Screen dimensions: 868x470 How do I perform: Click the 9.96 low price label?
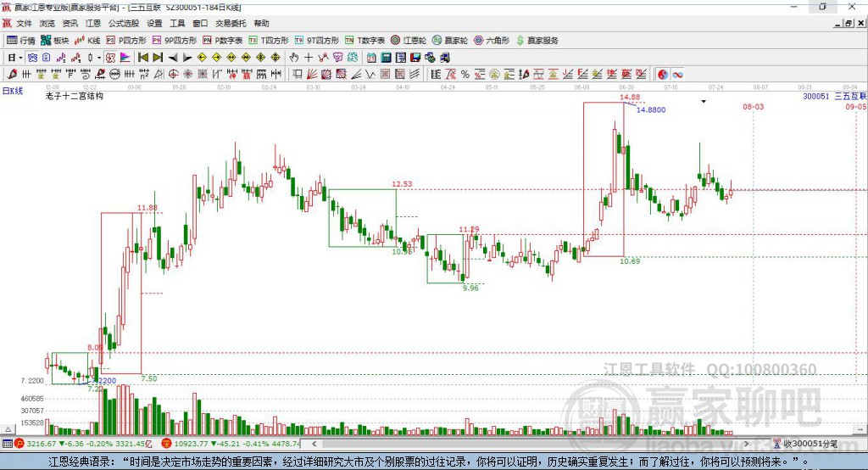(x=470, y=288)
